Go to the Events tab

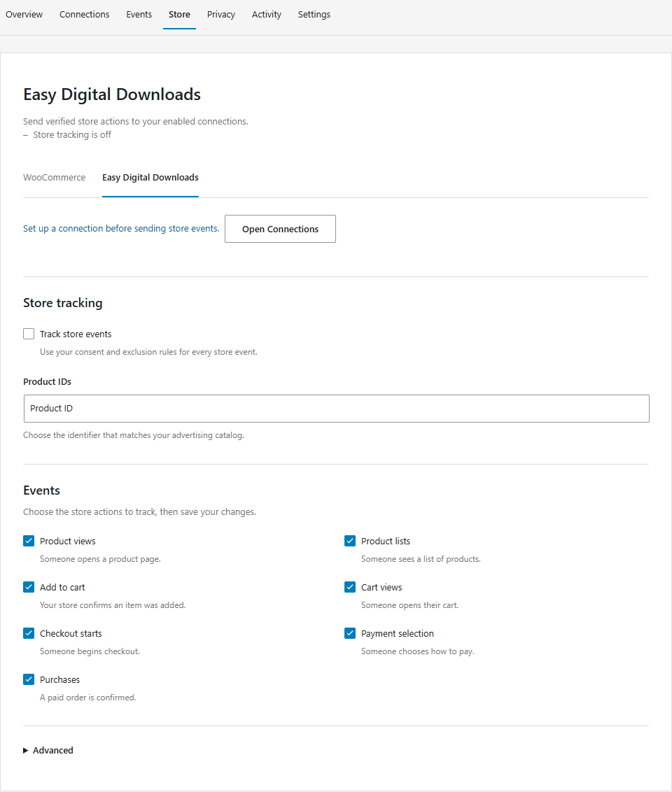(139, 15)
